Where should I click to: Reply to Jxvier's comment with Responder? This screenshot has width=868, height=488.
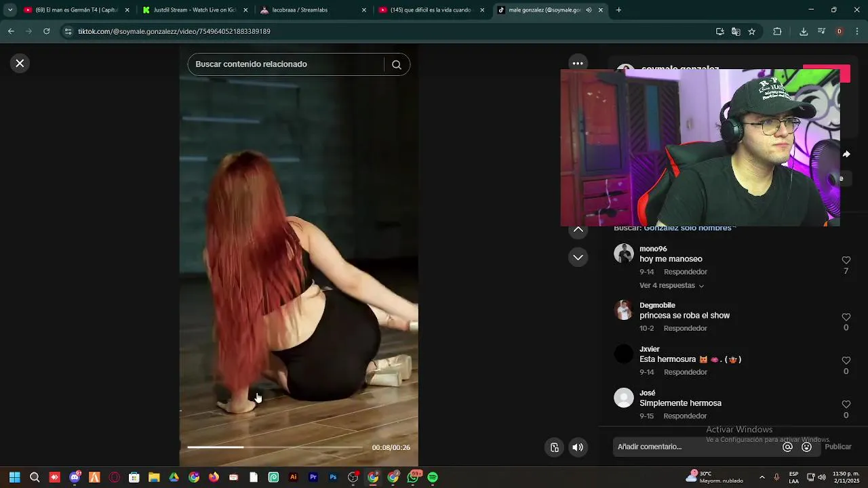(685, 372)
